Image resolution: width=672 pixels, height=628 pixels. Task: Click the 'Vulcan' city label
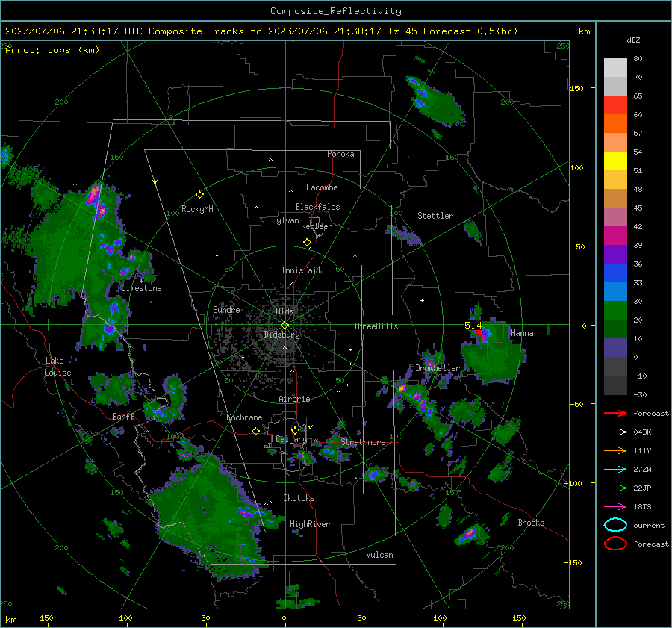[x=380, y=555]
